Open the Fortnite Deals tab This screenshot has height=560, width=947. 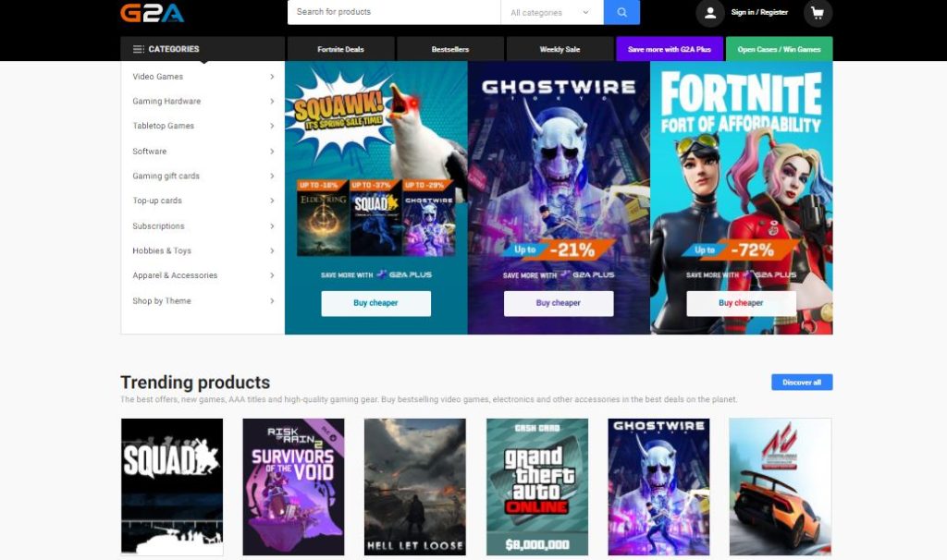coord(340,49)
